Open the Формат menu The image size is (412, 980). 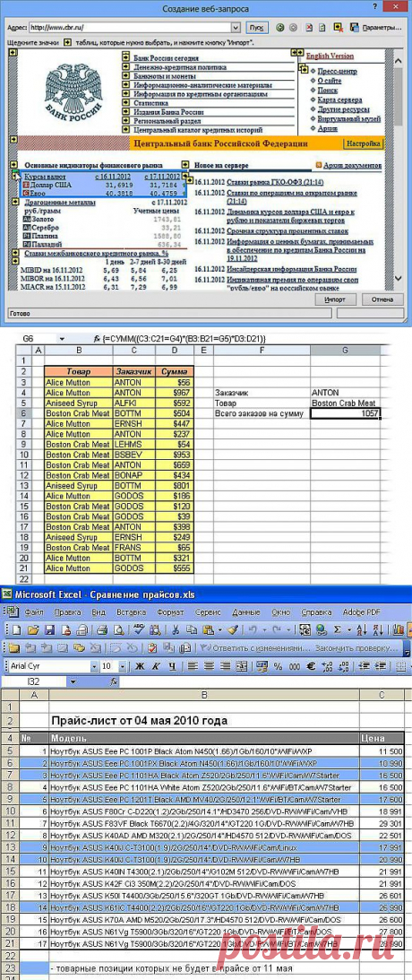(170, 611)
